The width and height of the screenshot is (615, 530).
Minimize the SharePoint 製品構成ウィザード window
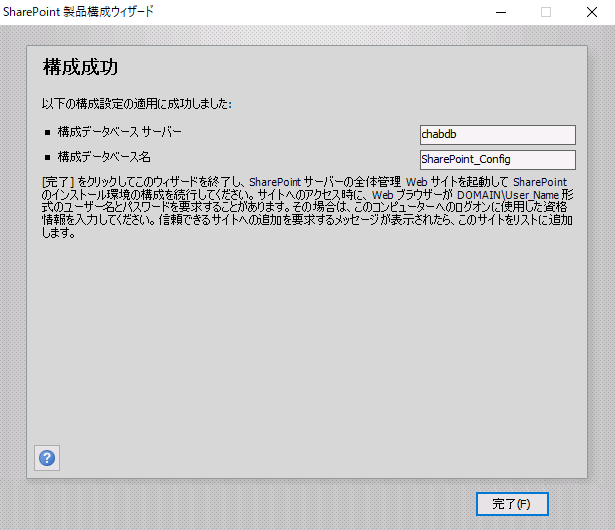click(499, 12)
